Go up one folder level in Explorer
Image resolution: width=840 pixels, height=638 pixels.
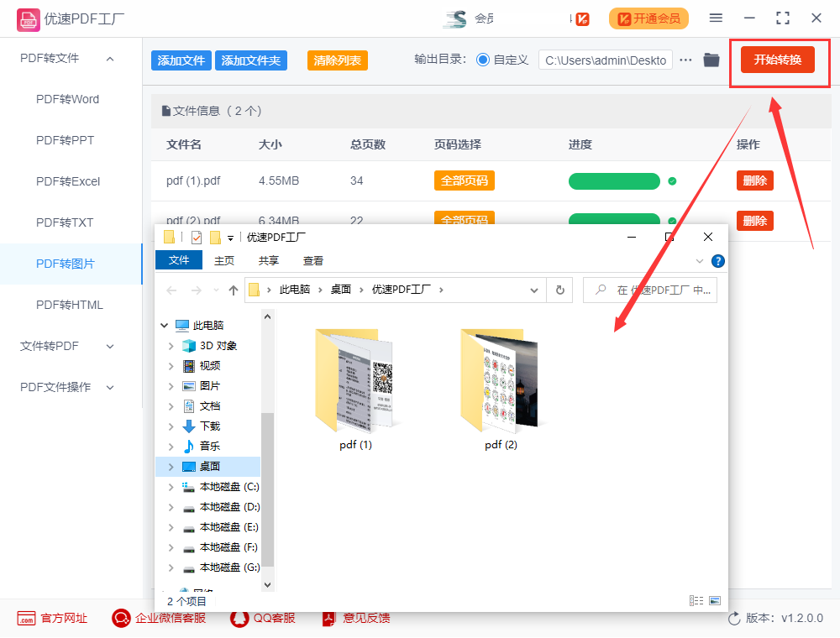tap(233, 290)
